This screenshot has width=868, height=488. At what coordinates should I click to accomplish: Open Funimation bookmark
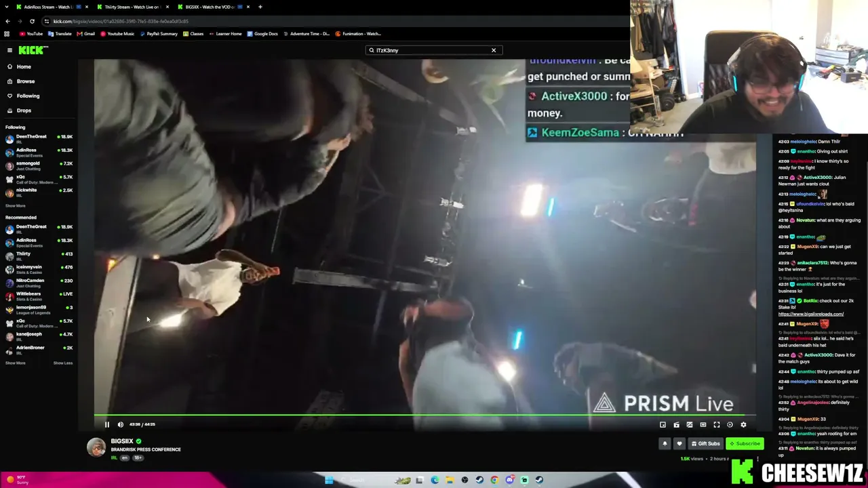pyautogui.click(x=358, y=34)
